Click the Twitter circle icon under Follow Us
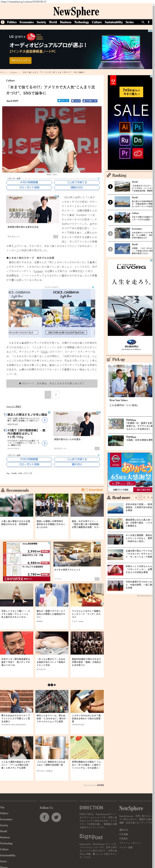Viewport: 155px width, 868px height. coord(56,817)
